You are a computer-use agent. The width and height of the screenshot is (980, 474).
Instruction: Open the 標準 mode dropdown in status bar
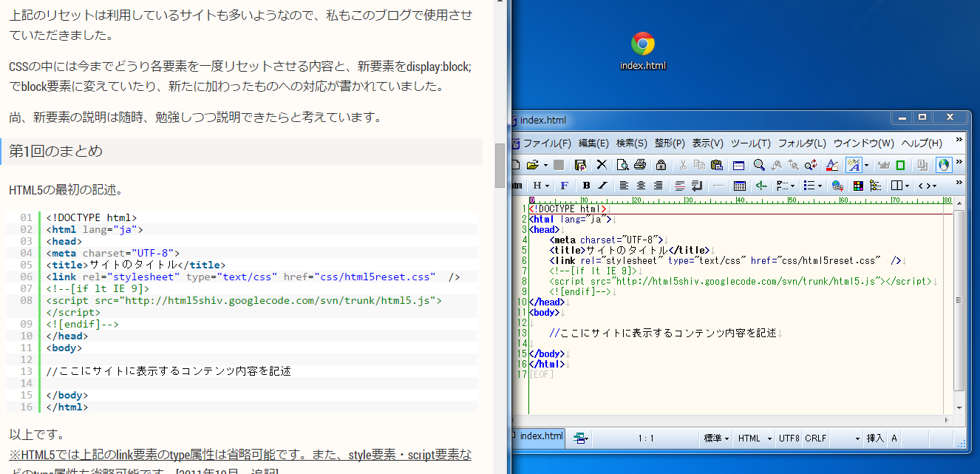[x=716, y=439]
